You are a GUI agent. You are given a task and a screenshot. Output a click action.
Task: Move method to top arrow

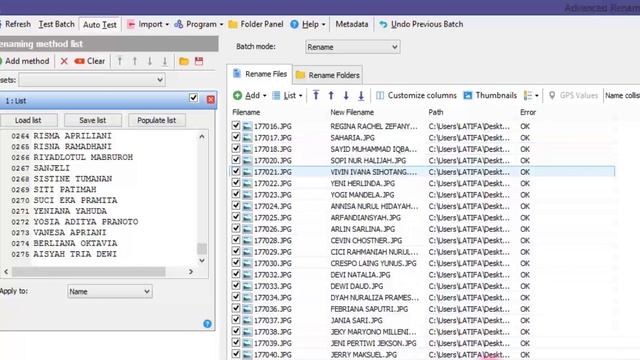[120, 61]
